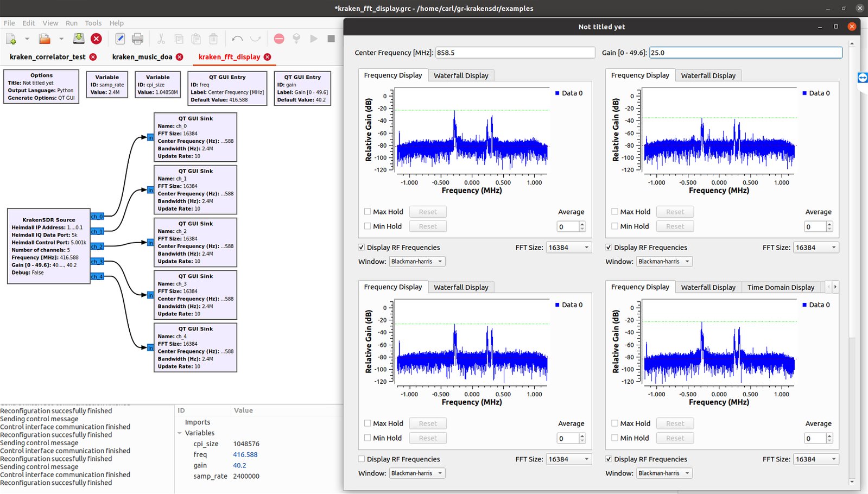Open the properties editor pencil icon
The image size is (868, 494).
(x=120, y=39)
